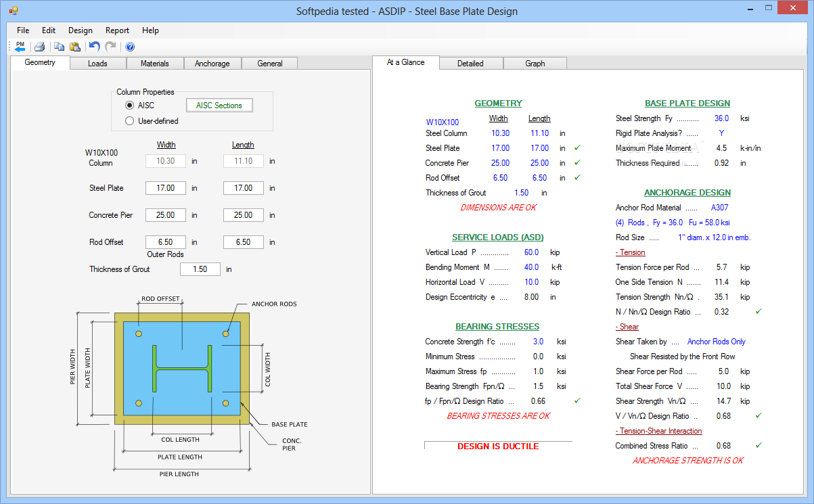The image size is (814, 504).
Task: Click the BEARING STRESSES heading
Action: pos(498,327)
